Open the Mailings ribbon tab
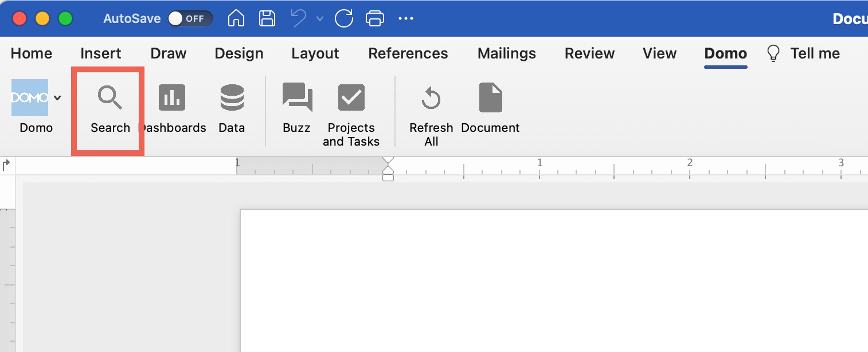Viewport: 868px width, 352px height. (x=506, y=53)
